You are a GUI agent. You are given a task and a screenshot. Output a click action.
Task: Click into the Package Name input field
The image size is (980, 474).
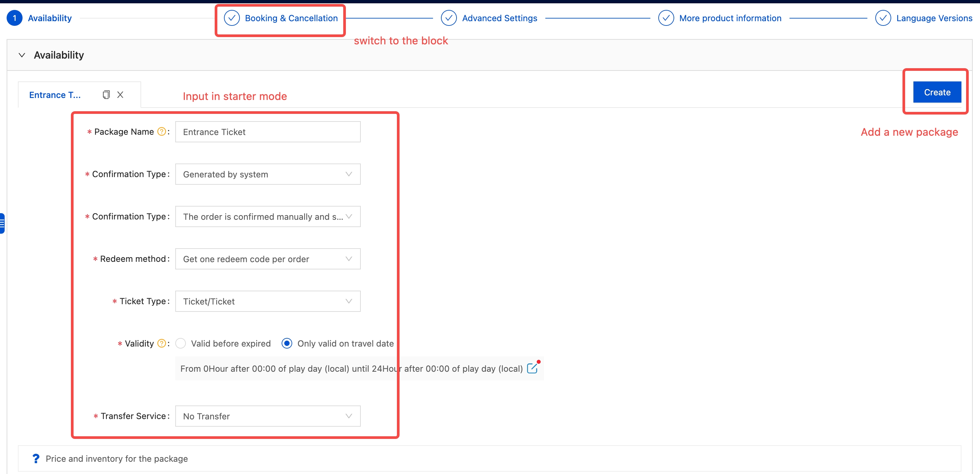[267, 131]
